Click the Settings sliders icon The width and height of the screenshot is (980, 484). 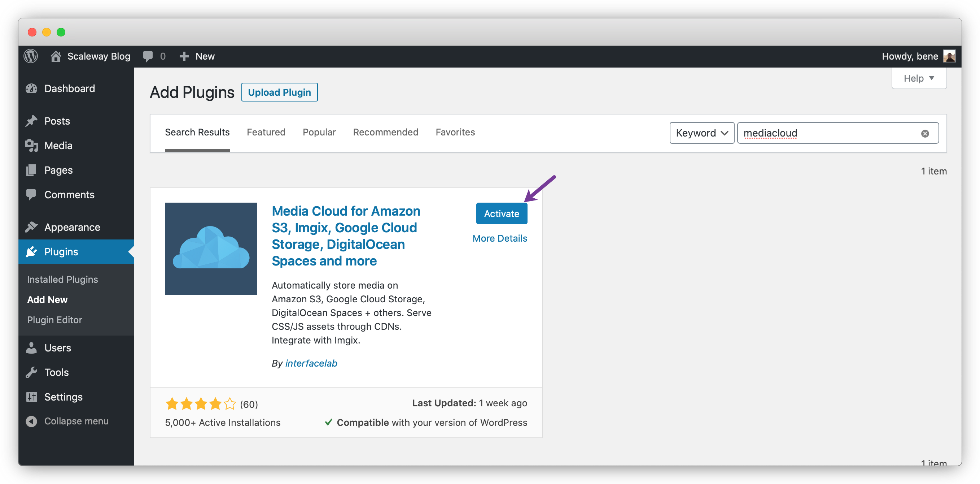pyautogui.click(x=32, y=397)
